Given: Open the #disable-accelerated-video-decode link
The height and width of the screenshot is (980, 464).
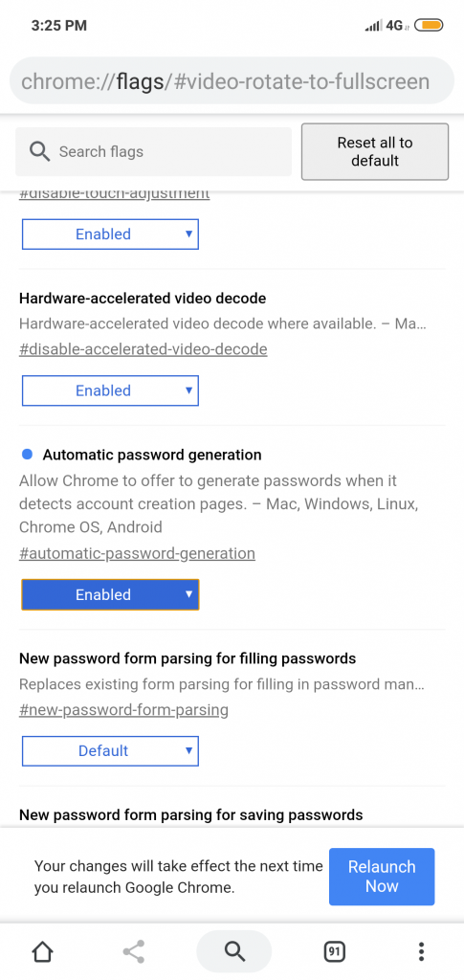Looking at the screenshot, I should pyautogui.click(x=143, y=348).
